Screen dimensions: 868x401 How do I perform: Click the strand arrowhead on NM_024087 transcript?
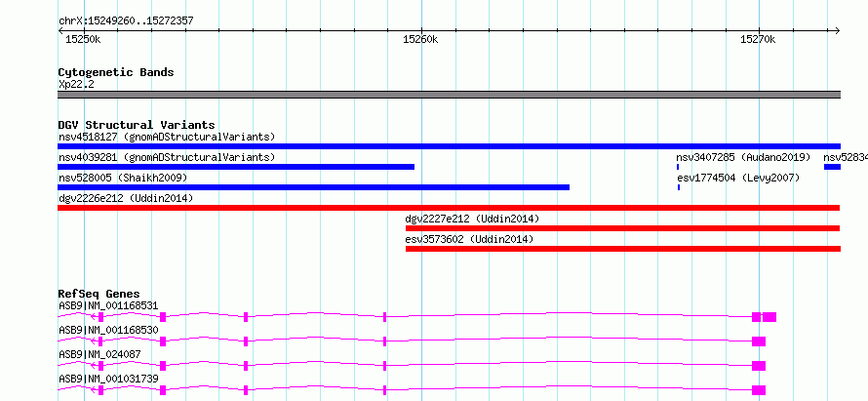(x=95, y=366)
